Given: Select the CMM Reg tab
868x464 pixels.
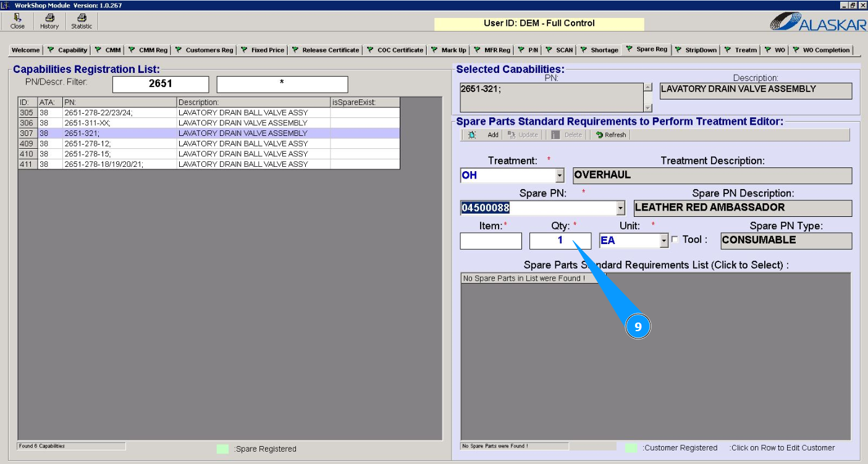Looking at the screenshot, I should (x=147, y=50).
